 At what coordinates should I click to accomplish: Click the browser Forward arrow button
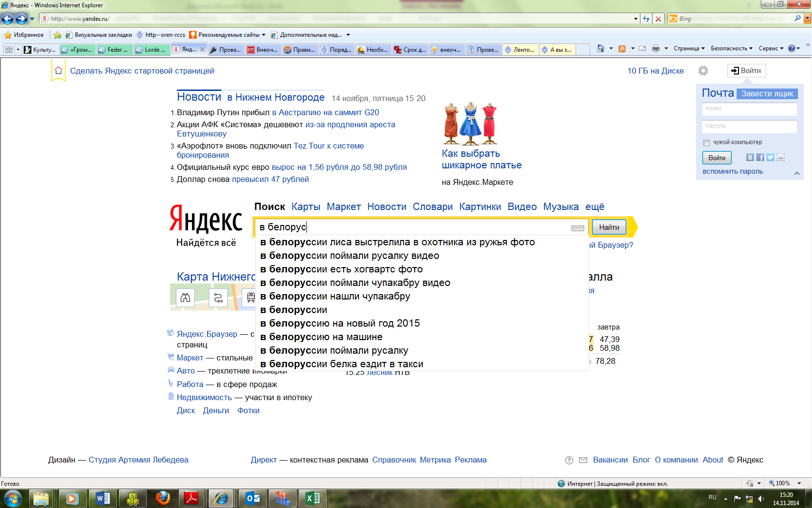click(21, 18)
